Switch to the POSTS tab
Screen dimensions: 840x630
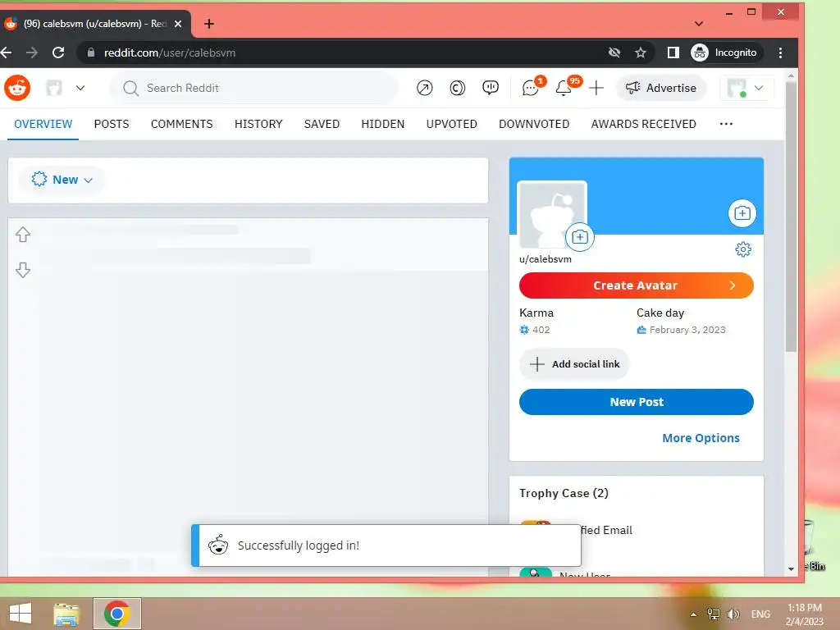(x=112, y=124)
